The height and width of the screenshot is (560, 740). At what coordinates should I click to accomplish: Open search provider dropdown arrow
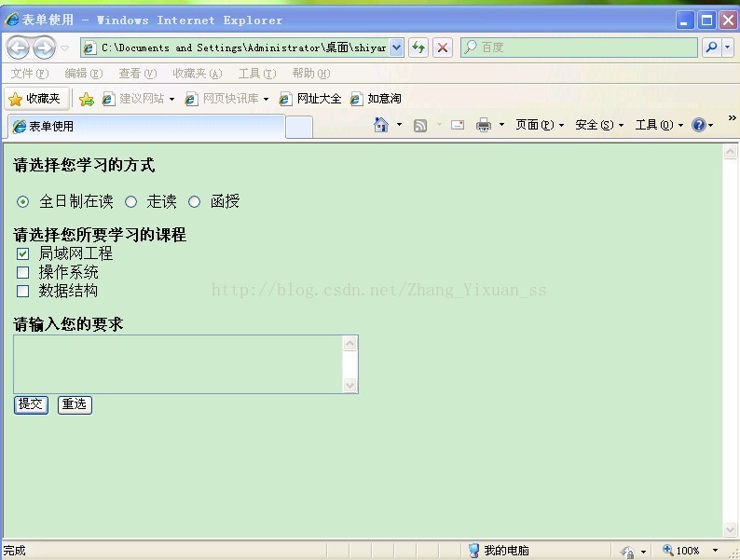click(727, 48)
